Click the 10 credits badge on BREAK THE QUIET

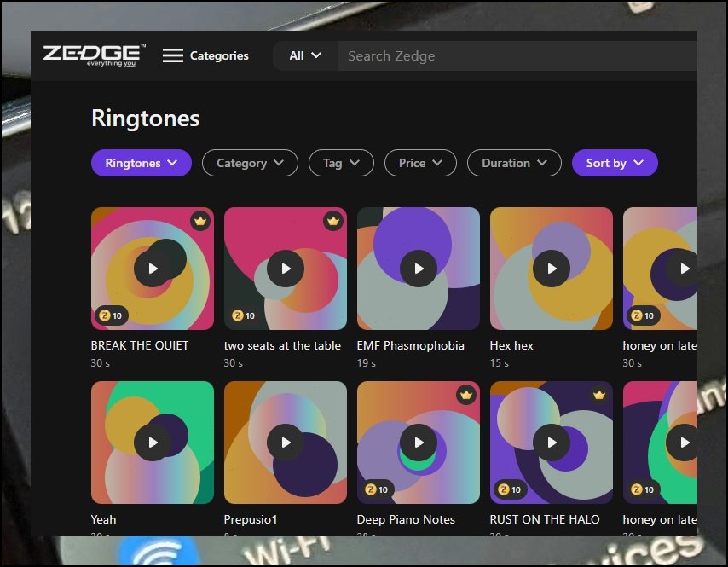click(112, 315)
